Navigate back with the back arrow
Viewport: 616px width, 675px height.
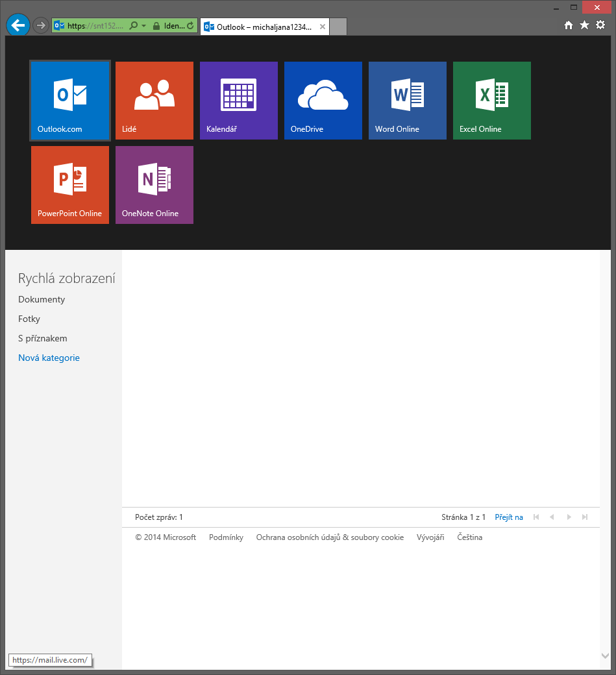[x=18, y=25]
